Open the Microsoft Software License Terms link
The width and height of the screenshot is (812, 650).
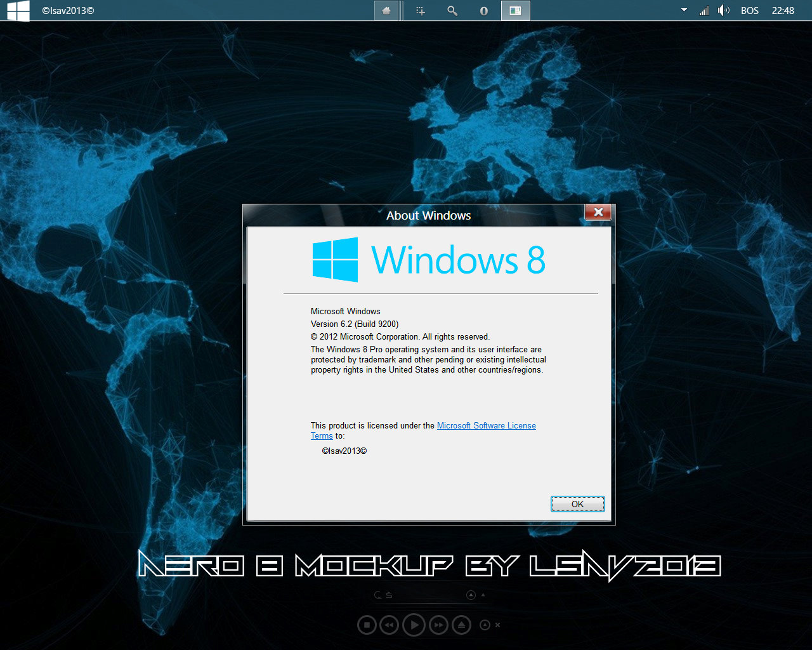click(x=487, y=426)
